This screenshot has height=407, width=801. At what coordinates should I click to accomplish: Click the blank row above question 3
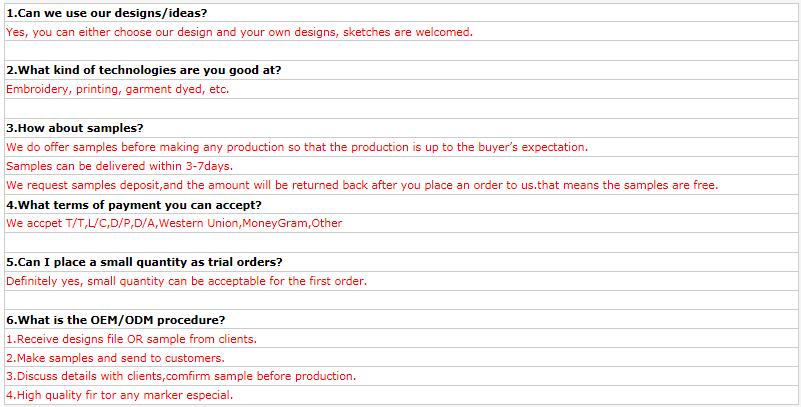[401, 108]
